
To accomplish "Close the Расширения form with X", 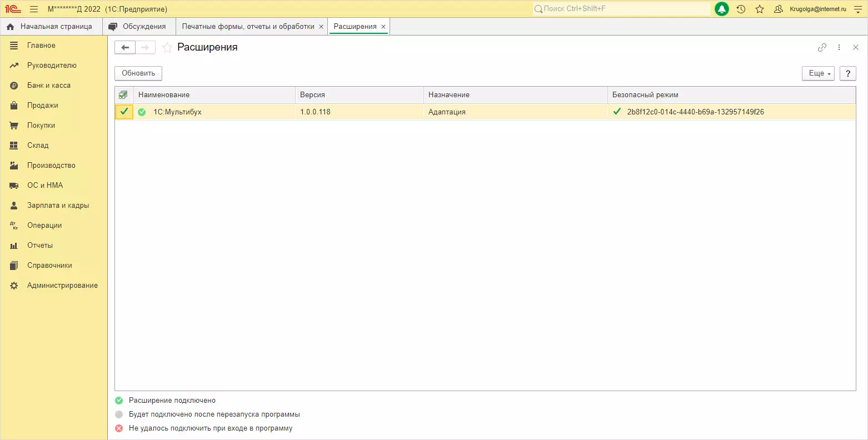I will click(x=856, y=48).
